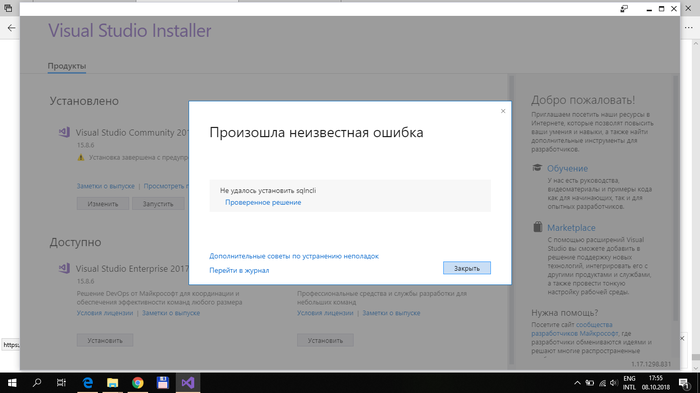Click the Visual Studio Enterprise product icon
The width and height of the screenshot is (700, 393).
(64, 268)
